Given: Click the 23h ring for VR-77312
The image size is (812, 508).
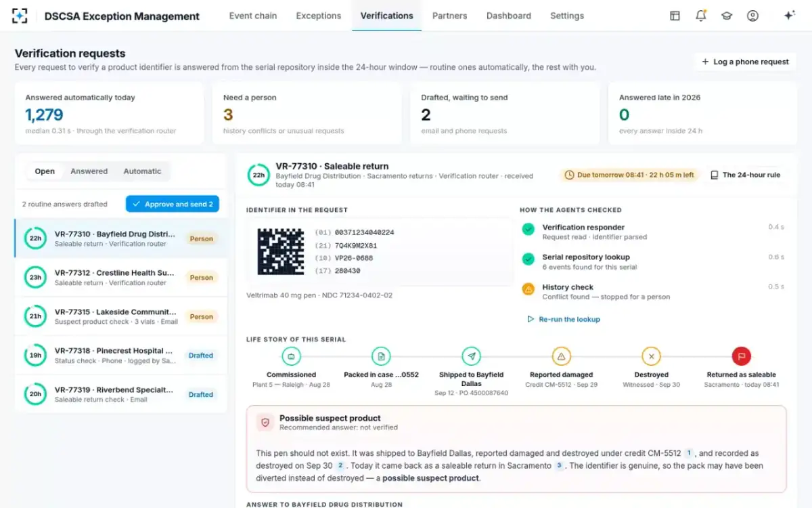Looking at the screenshot, I should (35, 277).
